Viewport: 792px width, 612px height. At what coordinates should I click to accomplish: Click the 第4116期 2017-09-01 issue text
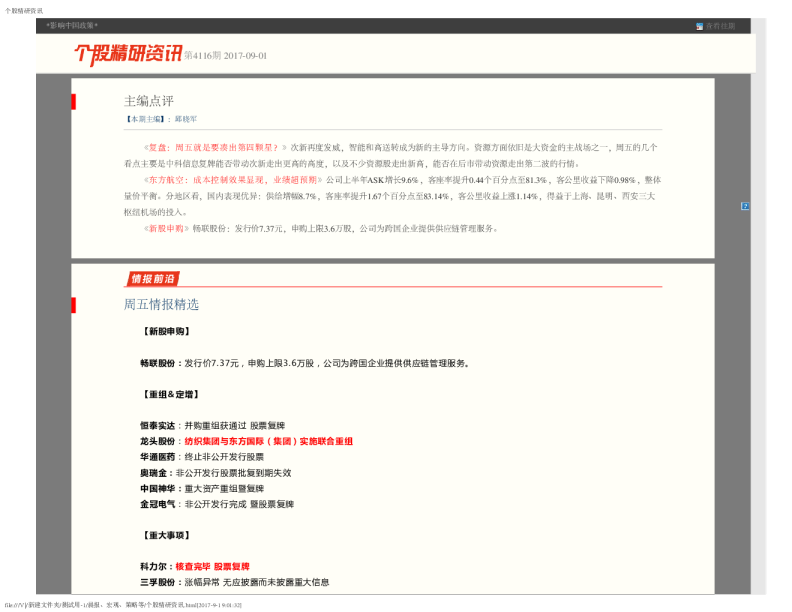pos(225,56)
